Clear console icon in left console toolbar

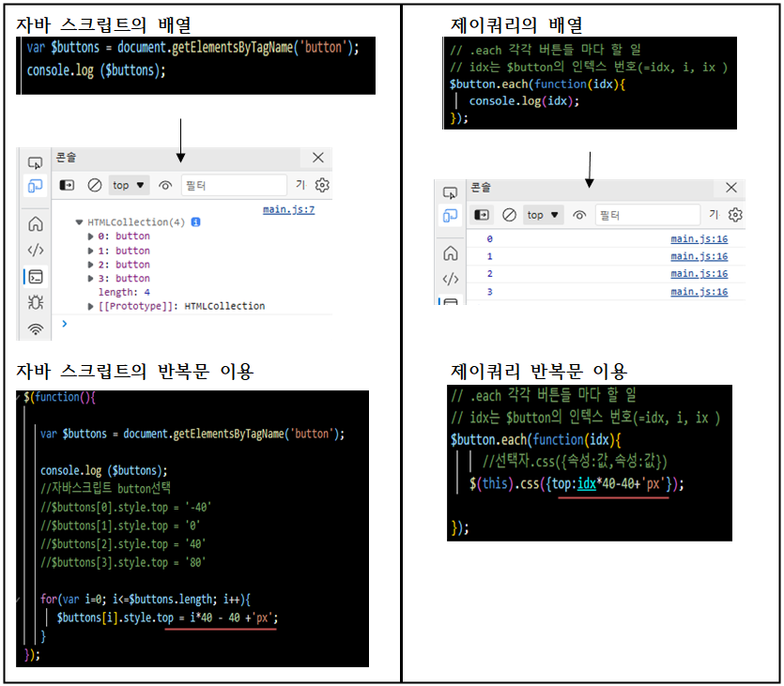[x=95, y=186]
